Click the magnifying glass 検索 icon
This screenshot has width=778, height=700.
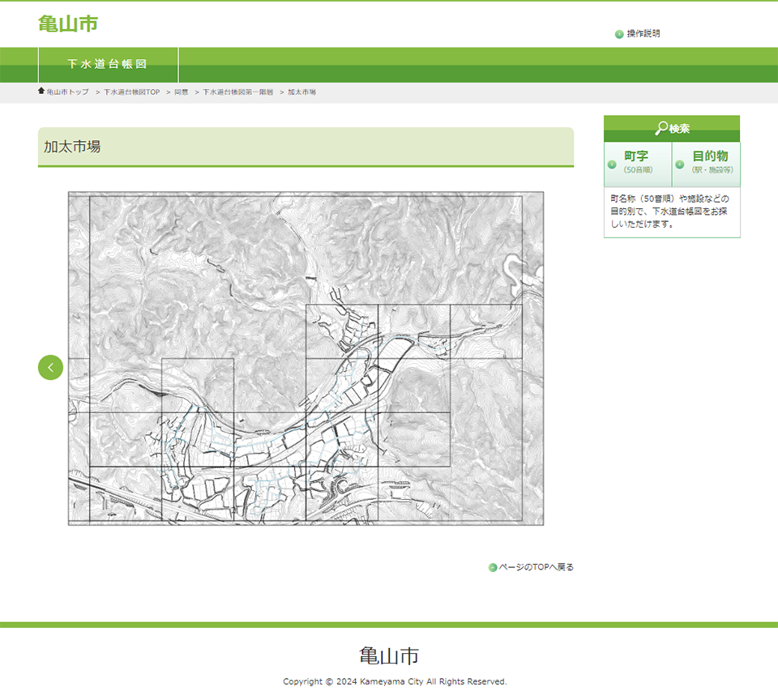661,128
